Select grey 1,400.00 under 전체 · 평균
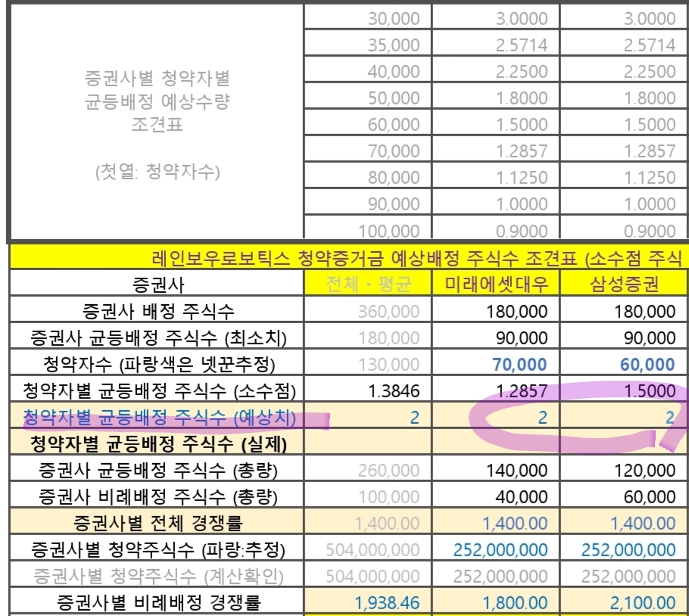Image resolution: width=689 pixels, height=616 pixels. 367,521
